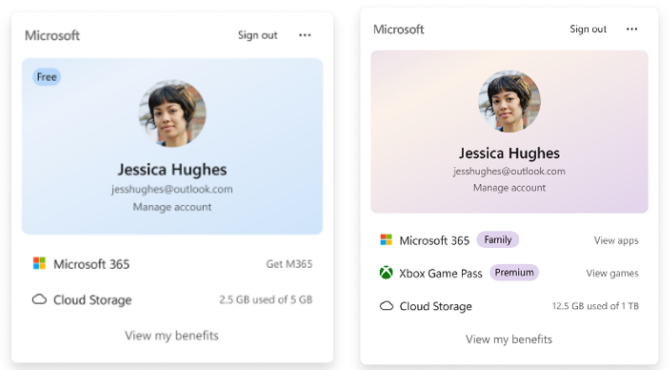Click the Free badge label
The image size is (671, 370).
pyautogui.click(x=47, y=77)
